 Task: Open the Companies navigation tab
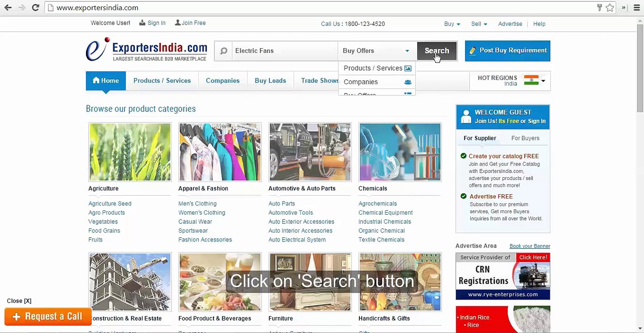coord(223,80)
